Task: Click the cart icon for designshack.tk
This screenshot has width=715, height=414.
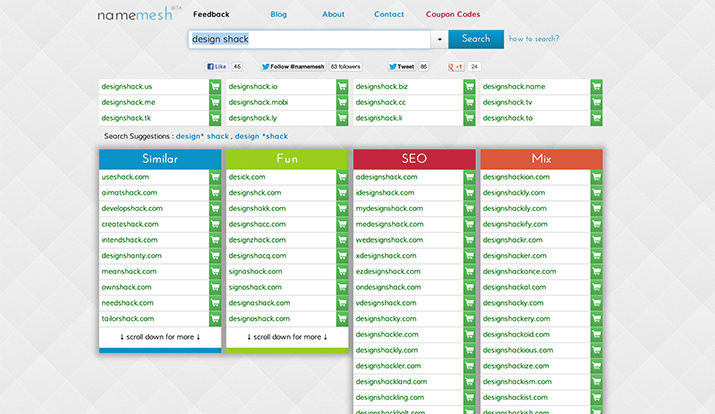Action: pos(215,118)
